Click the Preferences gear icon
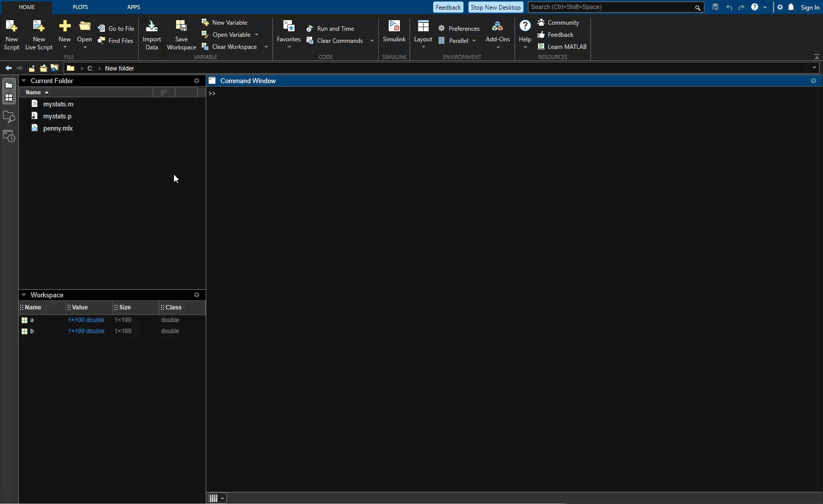This screenshot has height=504, width=823. coord(442,29)
